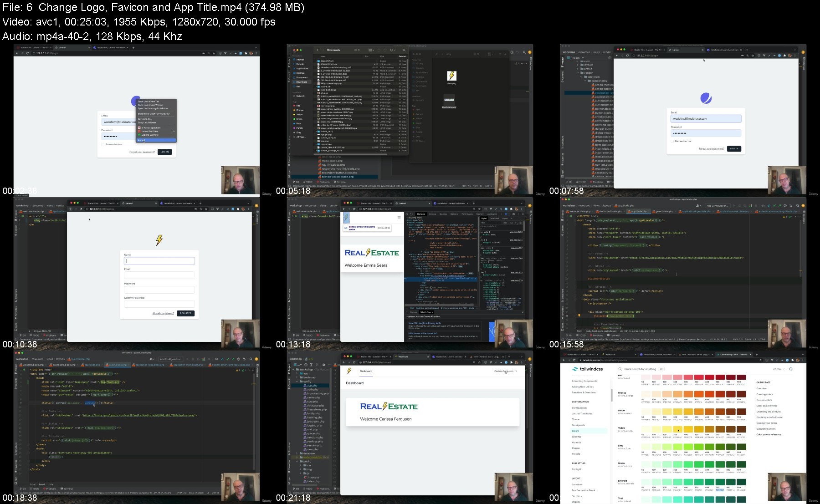
Task: Expand database folder in 00:21:18 tree
Action: pyautogui.click(x=297, y=453)
